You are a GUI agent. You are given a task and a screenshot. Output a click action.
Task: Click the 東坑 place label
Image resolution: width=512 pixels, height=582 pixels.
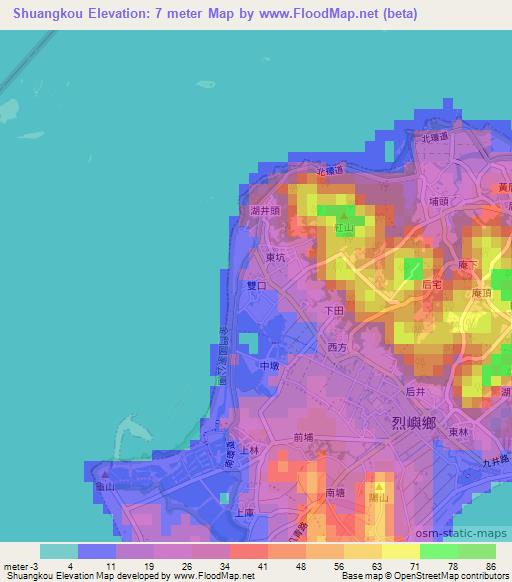pyautogui.click(x=275, y=257)
